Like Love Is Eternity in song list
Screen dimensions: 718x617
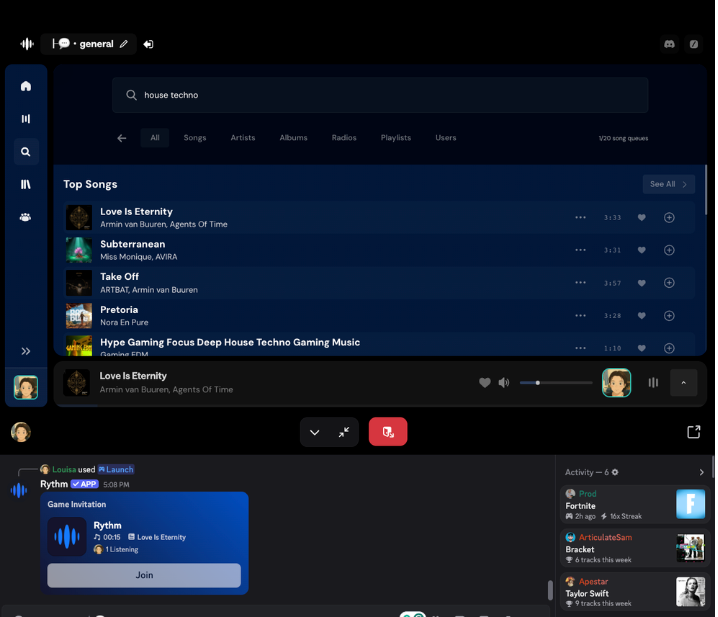click(642, 218)
